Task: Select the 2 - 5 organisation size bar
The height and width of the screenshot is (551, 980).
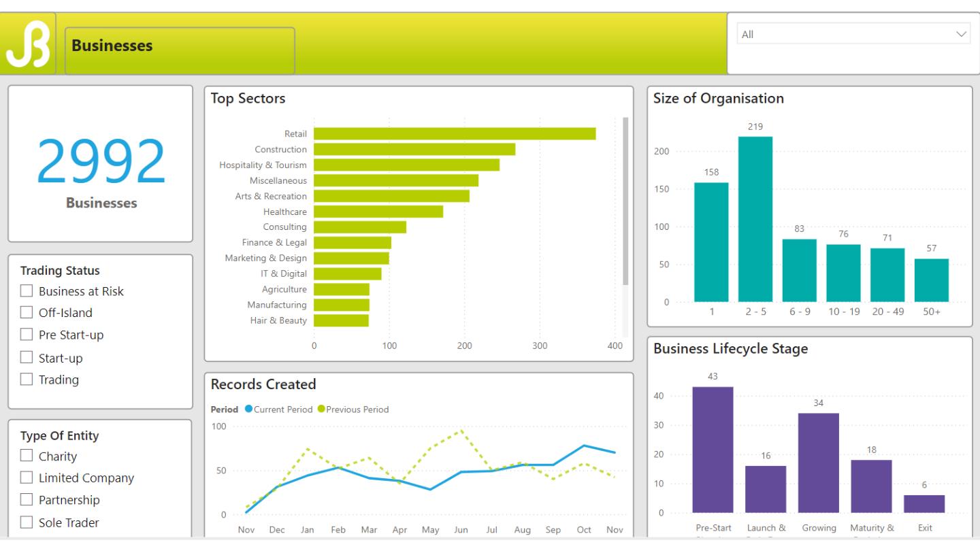Action: click(755, 219)
